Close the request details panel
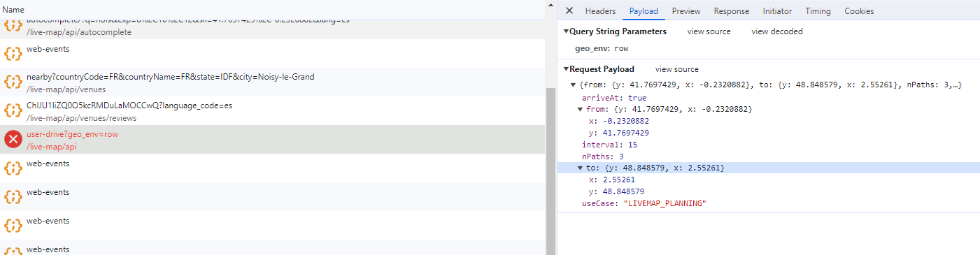This screenshot has width=980, height=255. pyautogui.click(x=569, y=10)
